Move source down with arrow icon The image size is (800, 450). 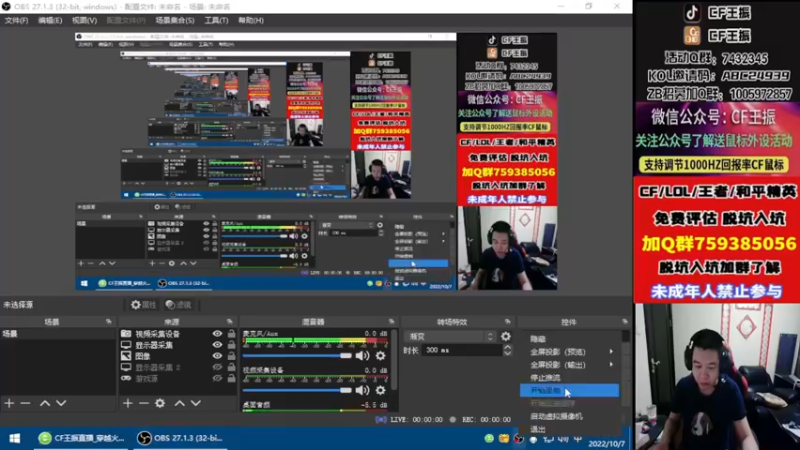tap(196, 403)
